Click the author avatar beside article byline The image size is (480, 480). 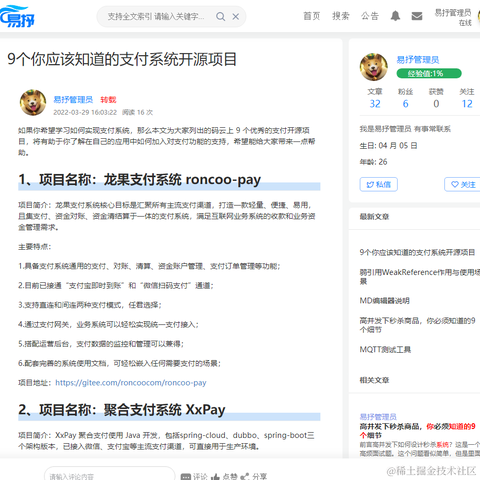tap(33, 102)
